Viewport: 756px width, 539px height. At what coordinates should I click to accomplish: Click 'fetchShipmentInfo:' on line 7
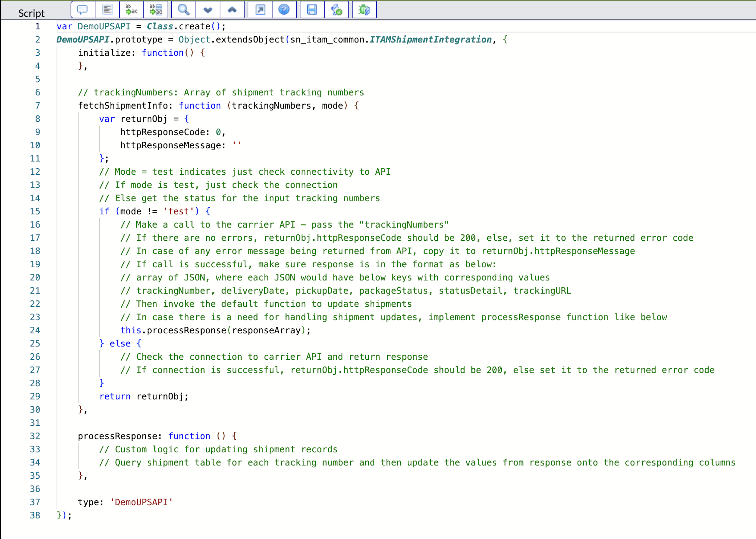(x=125, y=106)
